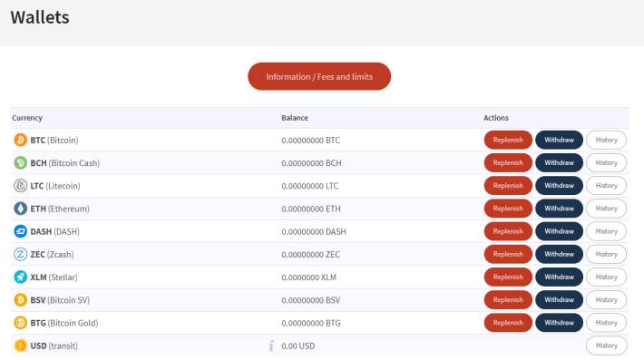View History for BTC wallet

point(606,140)
